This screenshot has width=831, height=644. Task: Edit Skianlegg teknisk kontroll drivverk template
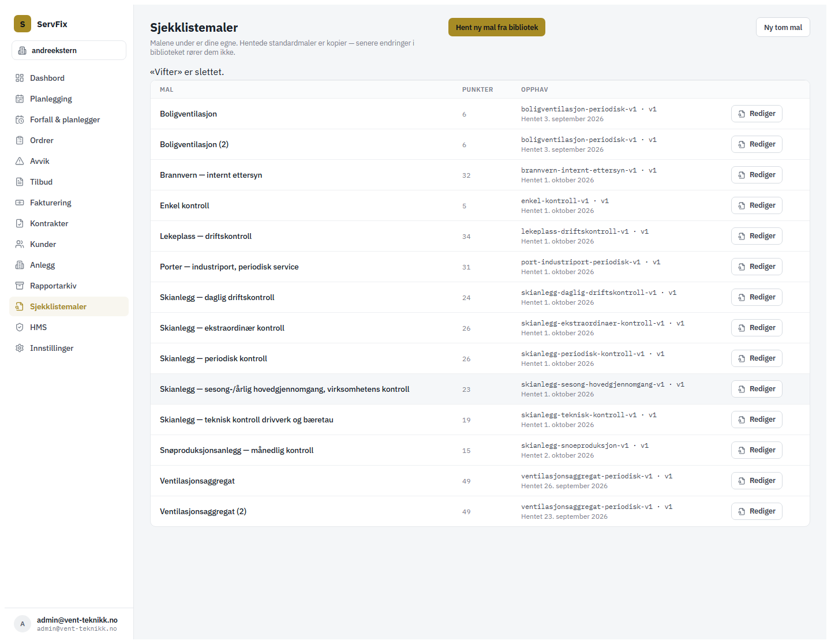(757, 420)
